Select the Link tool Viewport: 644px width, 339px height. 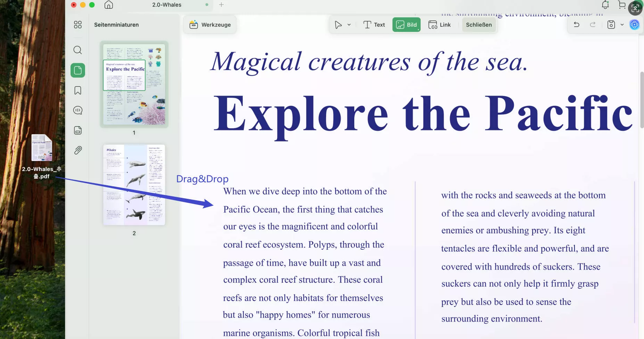[439, 25]
